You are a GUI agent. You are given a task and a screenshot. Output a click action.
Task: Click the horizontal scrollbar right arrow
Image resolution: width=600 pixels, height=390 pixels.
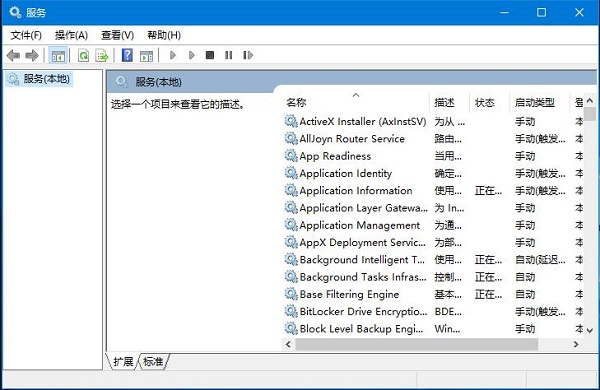click(x=576, y=344)
